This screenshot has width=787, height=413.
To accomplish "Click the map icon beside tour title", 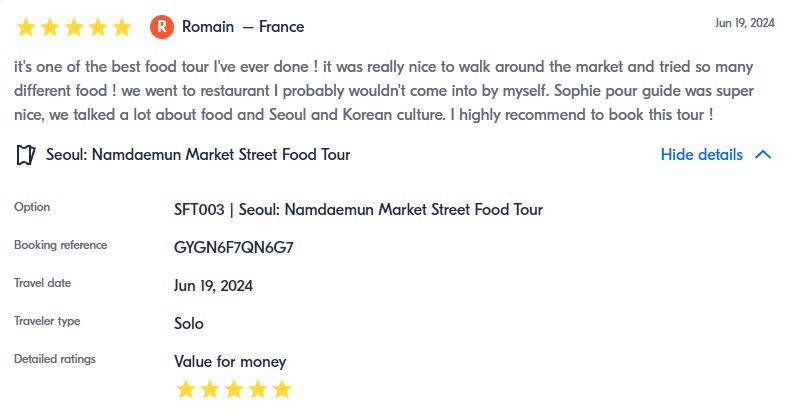I will point(26,155).
